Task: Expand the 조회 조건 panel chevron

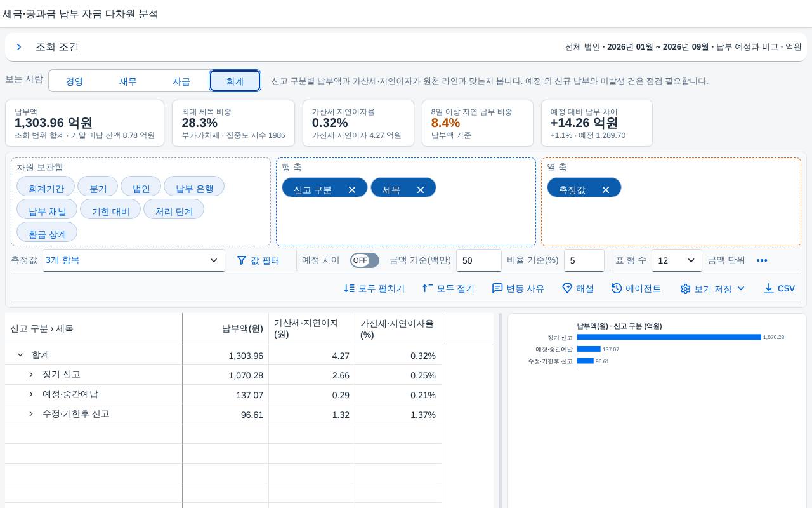Action: 19,47
